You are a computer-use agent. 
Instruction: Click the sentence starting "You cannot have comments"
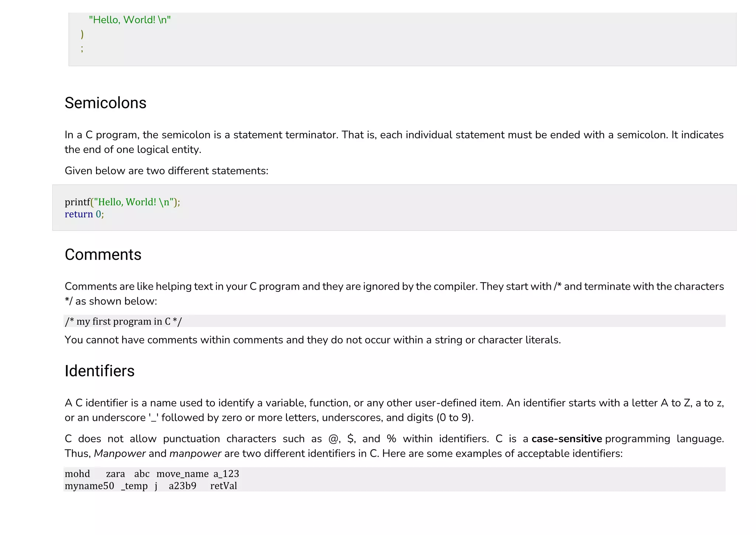pyautogui.click(x=312, y=340)
